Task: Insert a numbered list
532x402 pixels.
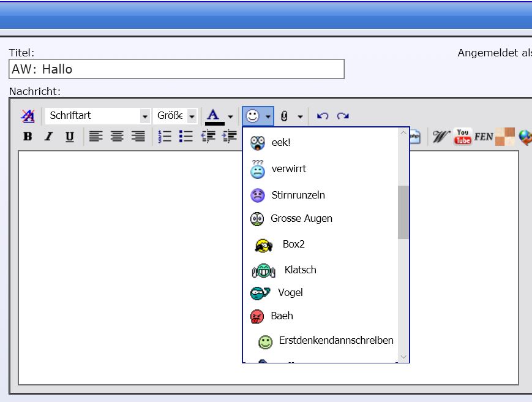Action: 165,137
